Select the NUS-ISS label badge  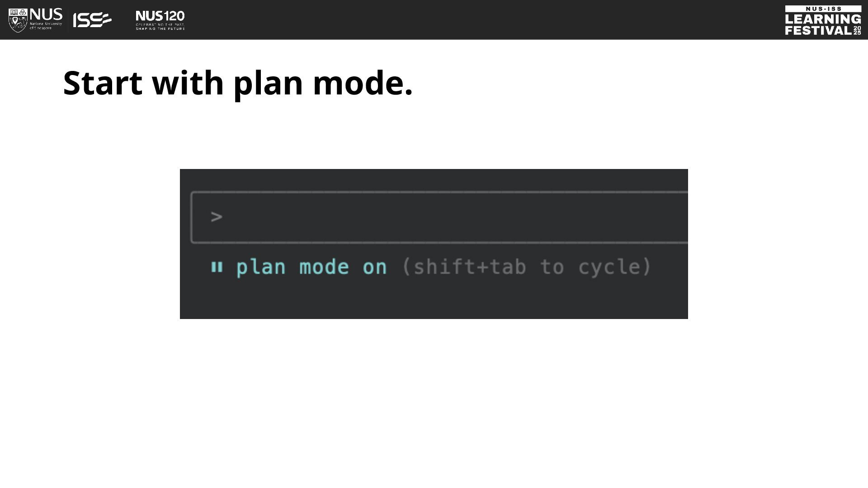[823, 9]
